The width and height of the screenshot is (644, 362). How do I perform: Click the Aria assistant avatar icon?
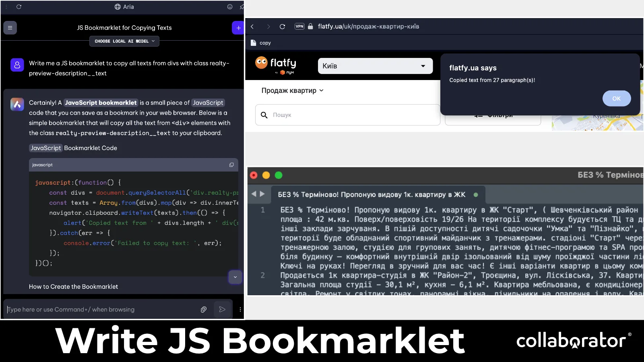click(17, 105)
